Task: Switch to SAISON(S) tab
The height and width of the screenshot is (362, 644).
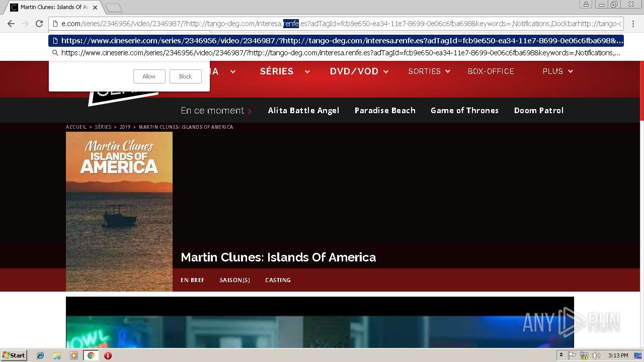Action: click(x=234, y=280)
